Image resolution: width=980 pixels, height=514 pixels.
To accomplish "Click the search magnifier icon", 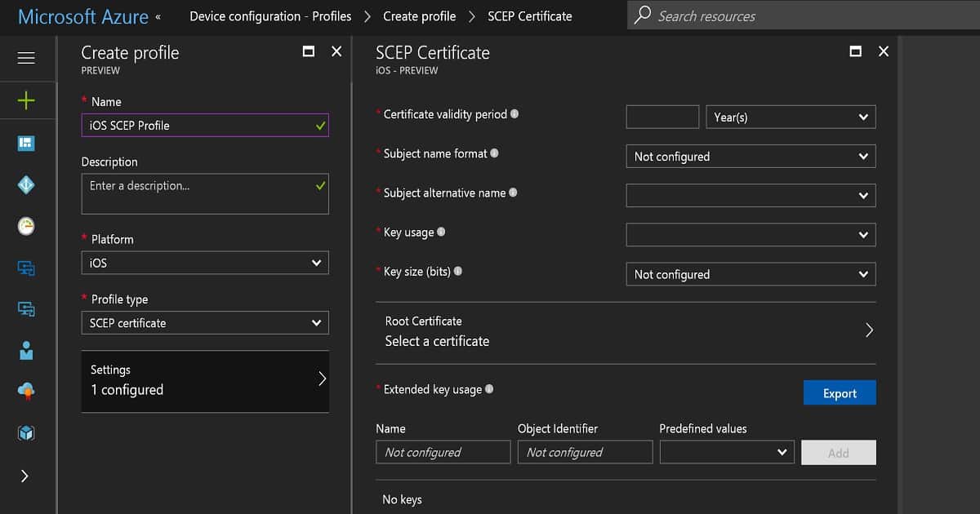I will click(x=644, y=15).
